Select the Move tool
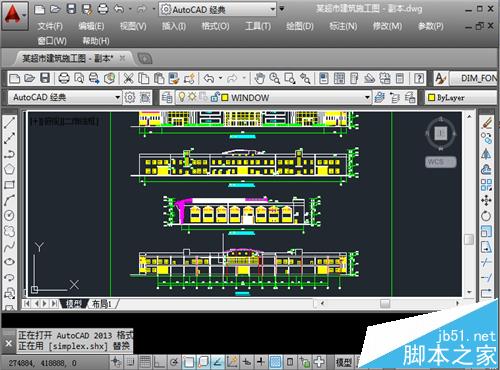Screen dimensions: 500x370 pos(487,200)
